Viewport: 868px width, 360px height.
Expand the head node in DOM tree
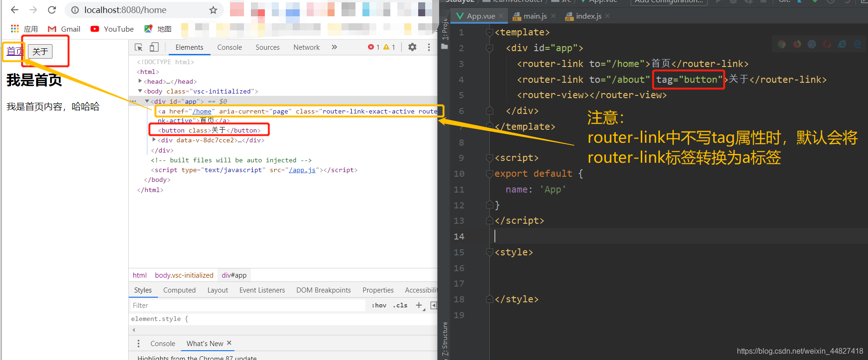pyautogui.click(x=140, y=81)
